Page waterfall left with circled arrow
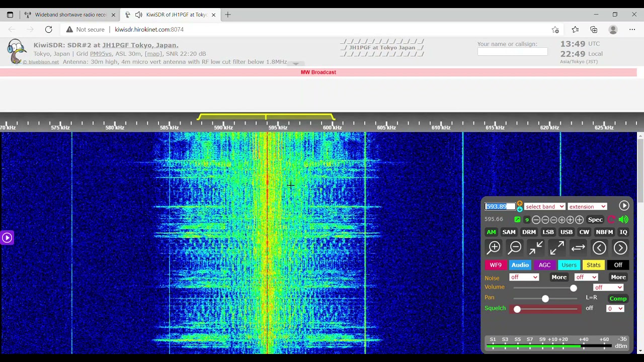This screenshot has width=644, height=362. 599,247
